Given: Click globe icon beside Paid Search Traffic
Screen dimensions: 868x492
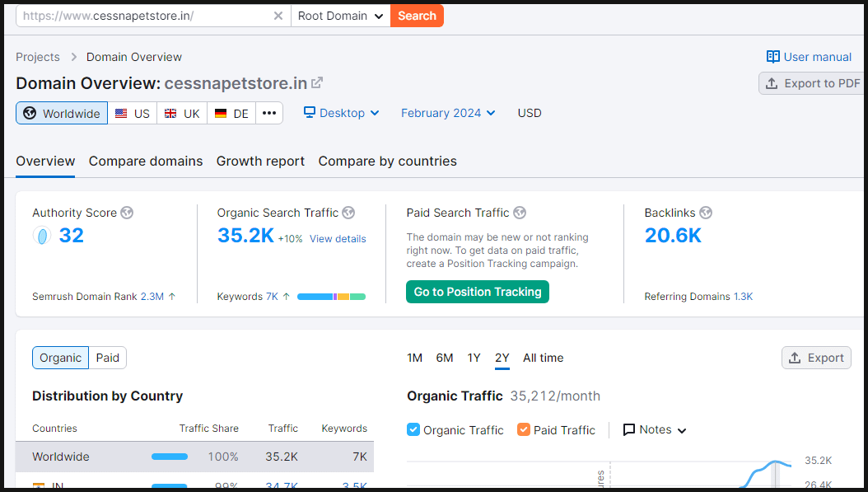Looking at the screenshot, I should [519, 213].
